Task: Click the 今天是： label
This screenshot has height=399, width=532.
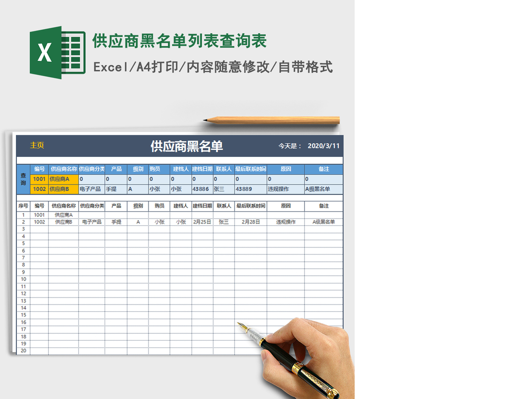Action: click(x=290, y=146)
